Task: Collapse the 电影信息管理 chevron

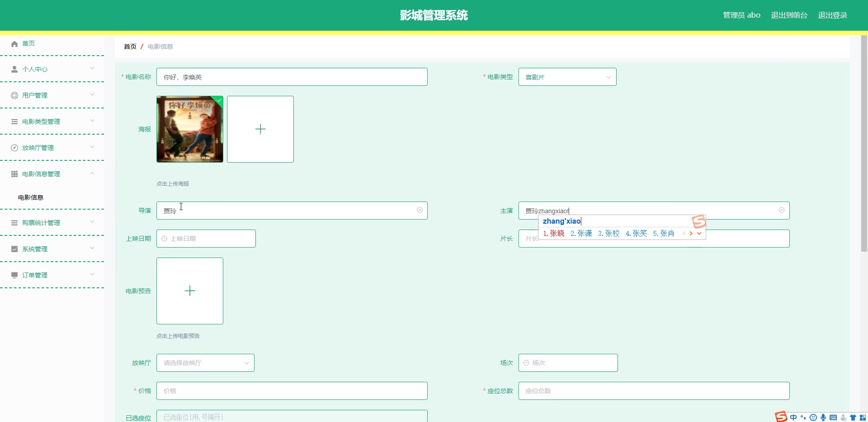Action: [x=92, y=173]
